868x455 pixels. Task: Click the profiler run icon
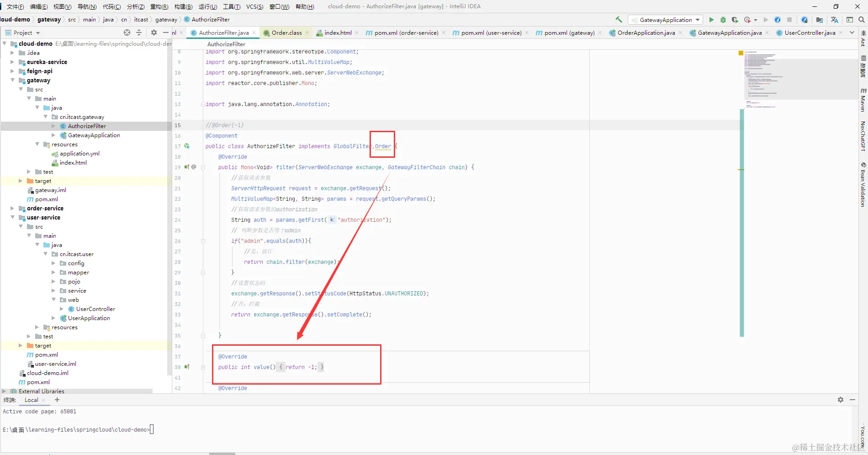747,20
